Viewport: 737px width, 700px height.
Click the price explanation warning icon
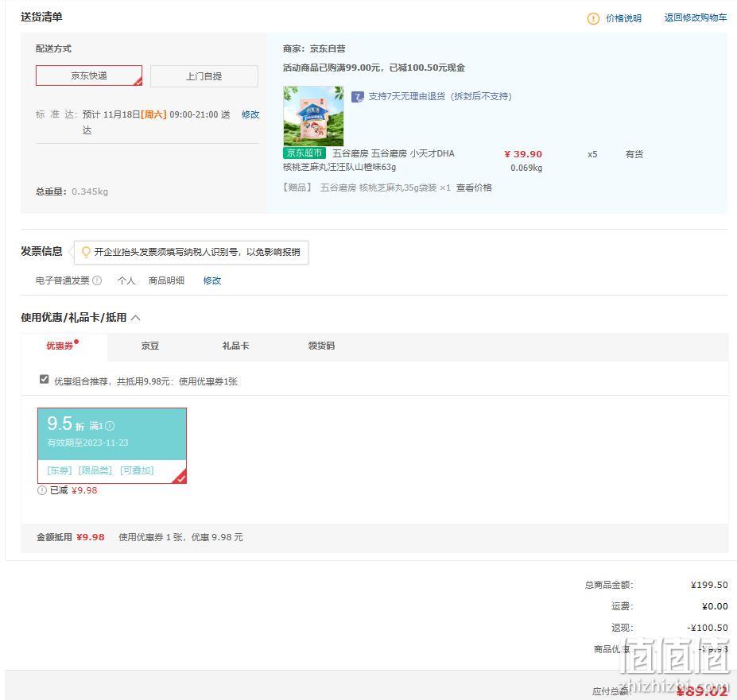tap(593, 18)
